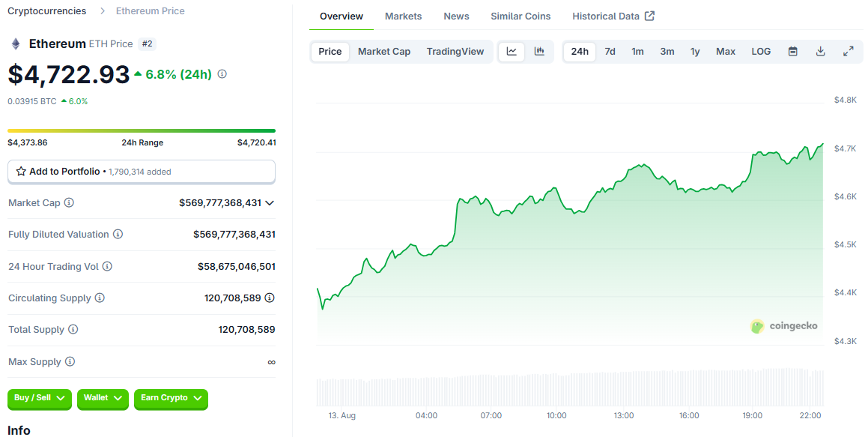The height and width of the screenshot is (437, 868).
Task: Select the 1m time range
Action: pyautogui.click(x=638, y=52)
